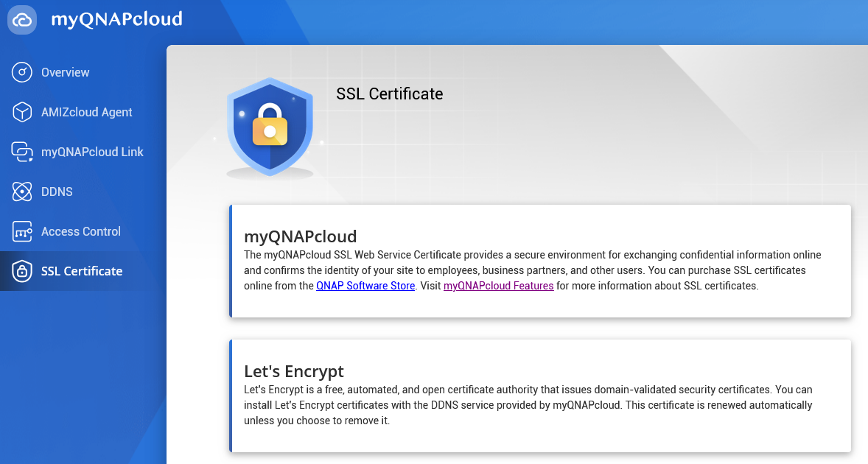868x464 pixels.
Task: Select myQNAPcloud Link in sidebar
Action: pos(92,152)
